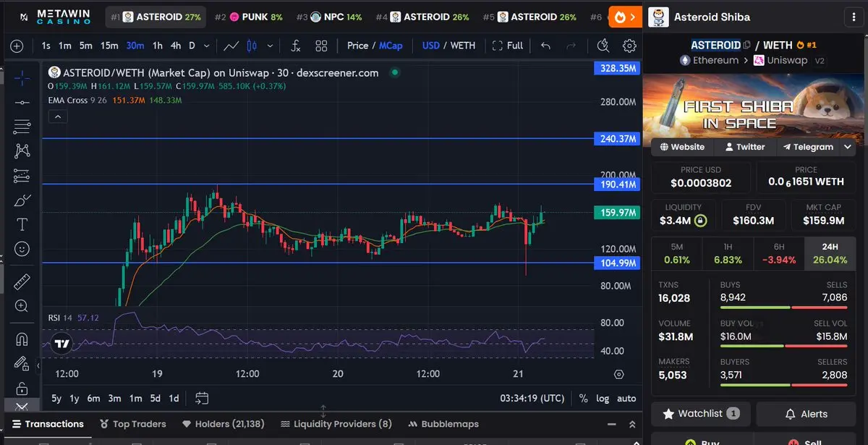Open the #3 NPC trending token

point(329,17)
